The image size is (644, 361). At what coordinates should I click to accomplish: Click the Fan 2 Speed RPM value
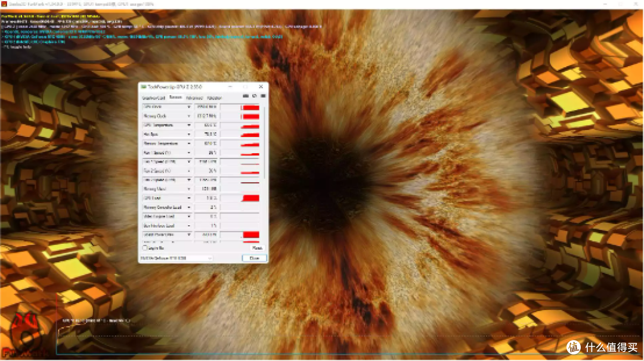tap(206, 180)
